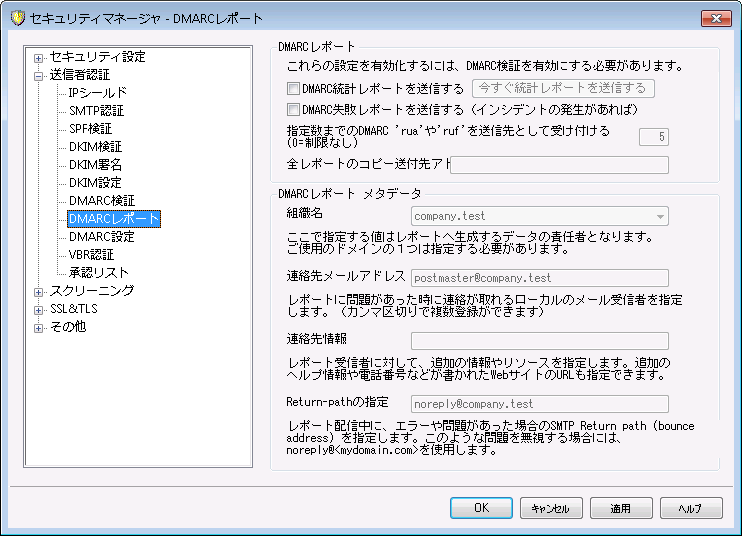Click the security manager shield title icon

tap(14, 18)
